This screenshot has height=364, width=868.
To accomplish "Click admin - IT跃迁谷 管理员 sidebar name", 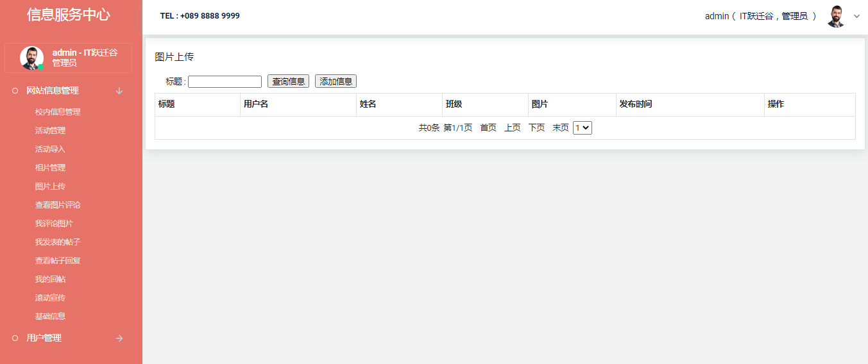I will point(85,58).
